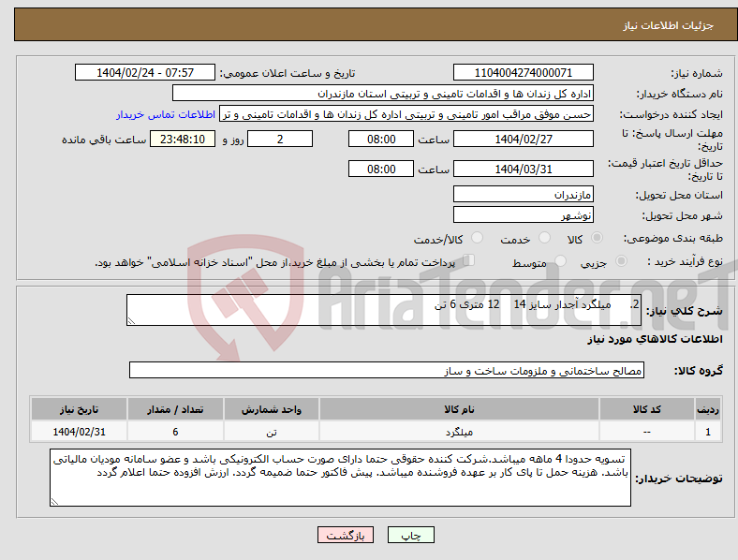Click the need date cell 1404/02/31

[x=79, y=432]
